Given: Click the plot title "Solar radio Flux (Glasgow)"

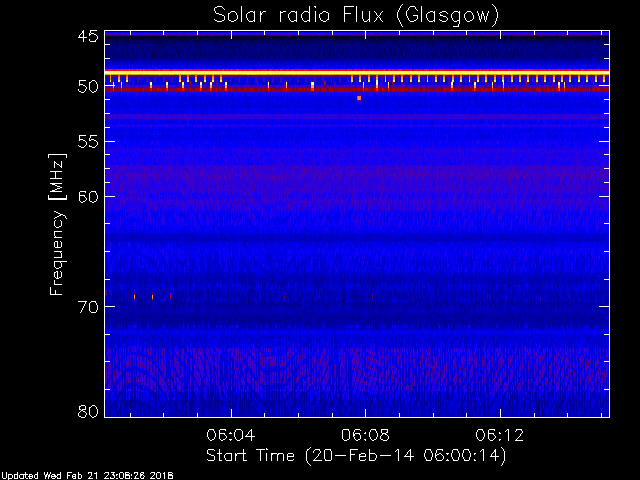Looking at the screenshot, I should pos(356,15).
